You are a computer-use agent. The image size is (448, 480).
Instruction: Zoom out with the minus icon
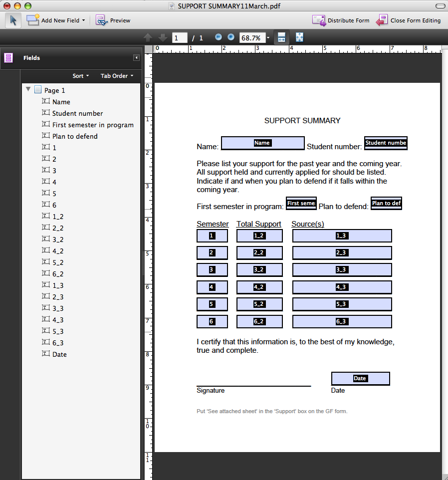(218, 37)
